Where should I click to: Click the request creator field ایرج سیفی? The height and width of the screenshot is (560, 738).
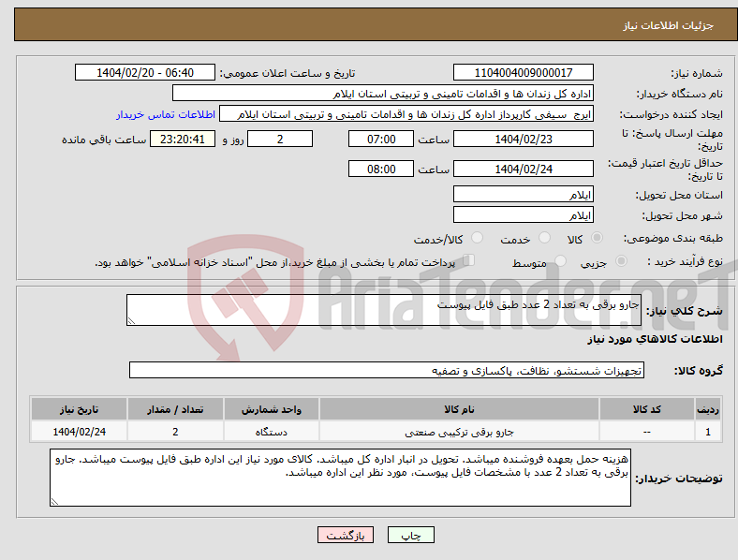coord(406,114)
